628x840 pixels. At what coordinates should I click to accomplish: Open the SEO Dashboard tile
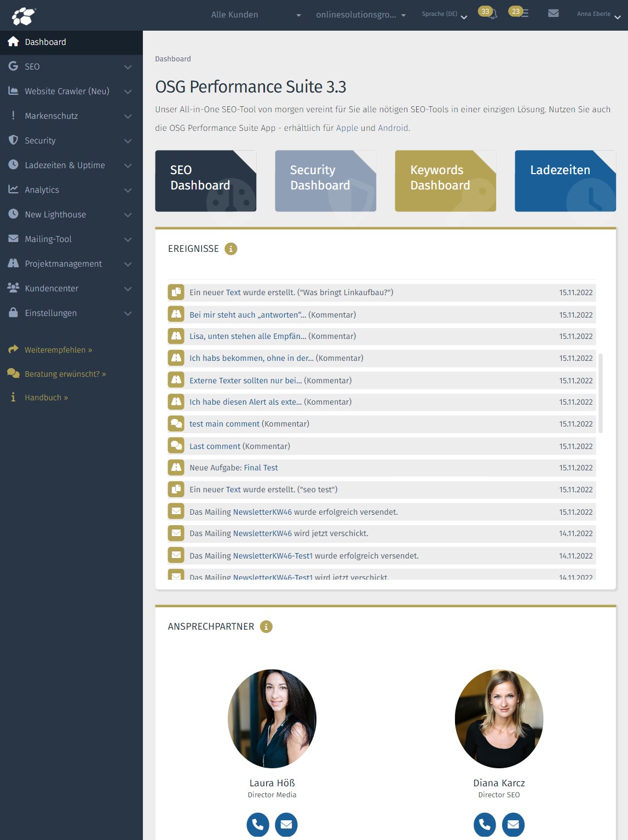pyautogui.click(x=206, y=181)
